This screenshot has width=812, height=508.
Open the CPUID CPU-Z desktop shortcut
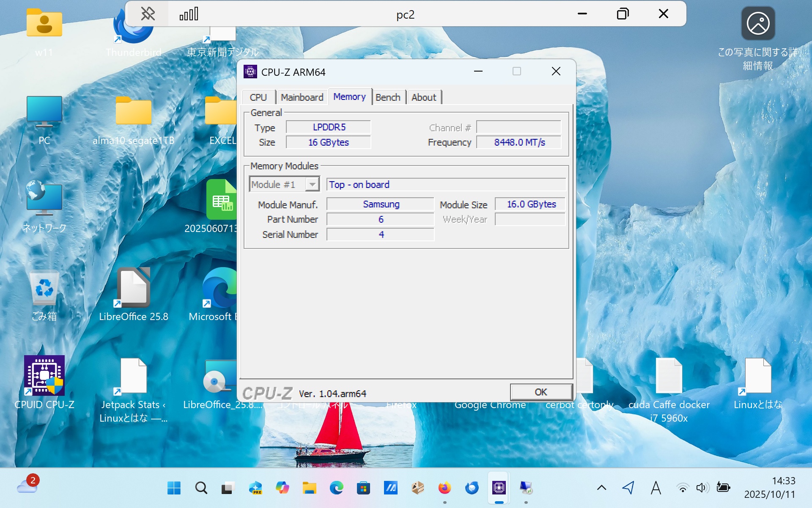[x=44, y=376]
